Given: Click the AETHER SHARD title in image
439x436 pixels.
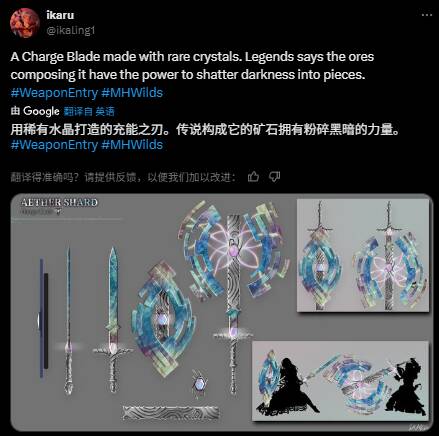Looking at the screenshot, I should 59,203.
